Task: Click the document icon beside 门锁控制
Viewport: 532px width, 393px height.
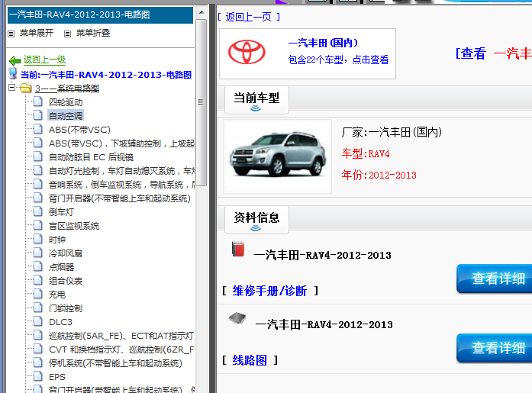Action: tap(38, 308)
